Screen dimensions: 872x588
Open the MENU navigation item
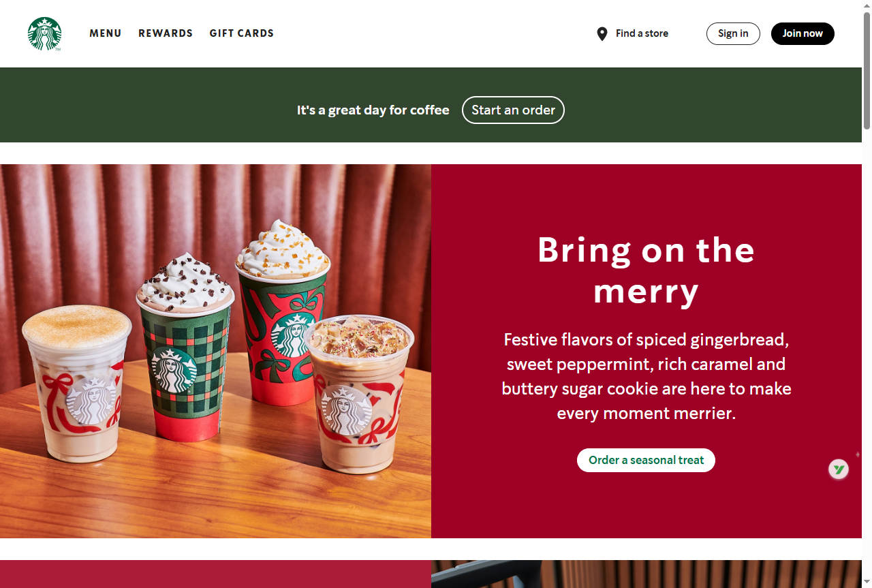[106, 33]
